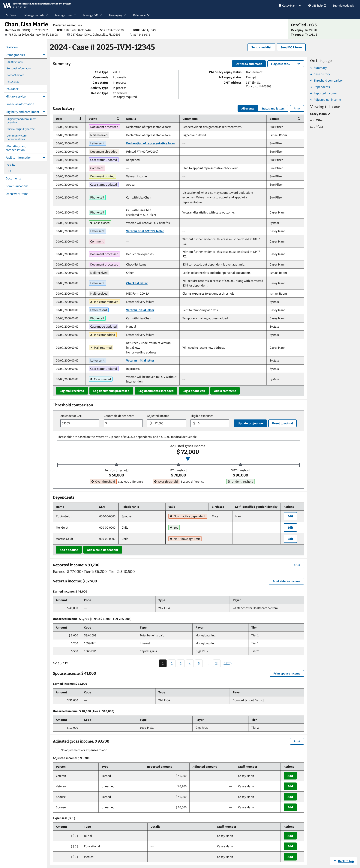This screenshot has width=360, height=868.
Task: Select the Status and letters toggle
Action: point(273,109)
